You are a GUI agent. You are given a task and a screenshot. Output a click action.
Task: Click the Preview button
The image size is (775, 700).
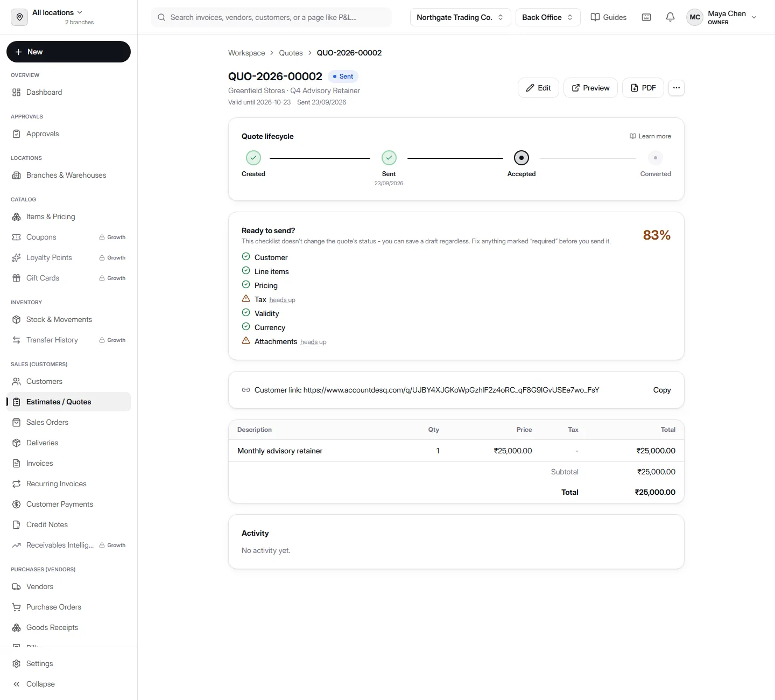[590, 88]
